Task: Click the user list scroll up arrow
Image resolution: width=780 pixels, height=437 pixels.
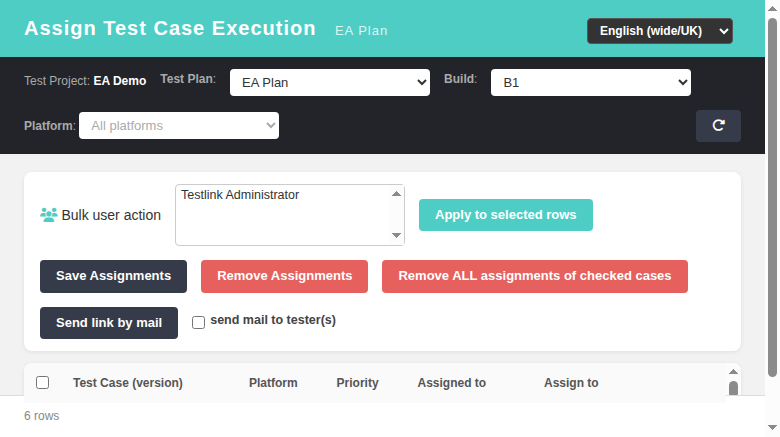Action: coord(396,194)
